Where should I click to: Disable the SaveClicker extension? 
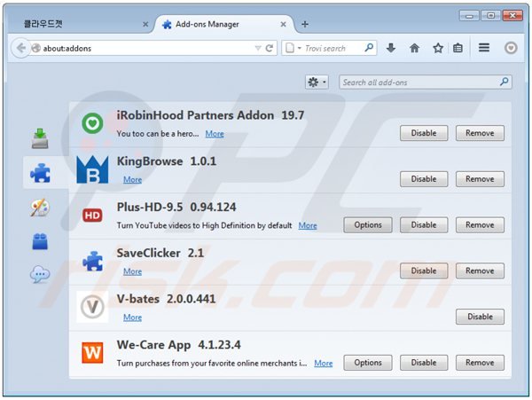point(424,271)
